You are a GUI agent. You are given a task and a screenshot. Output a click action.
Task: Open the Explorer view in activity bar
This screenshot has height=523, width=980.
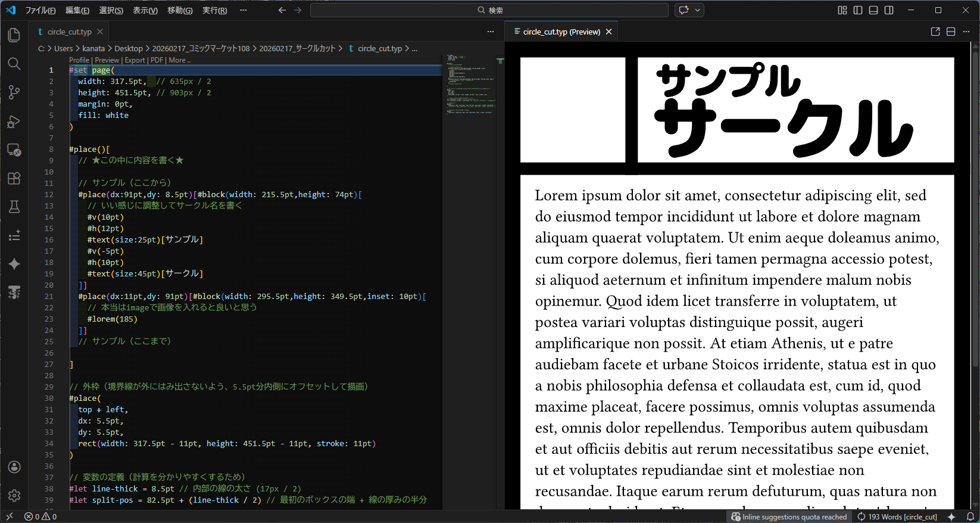14,35
